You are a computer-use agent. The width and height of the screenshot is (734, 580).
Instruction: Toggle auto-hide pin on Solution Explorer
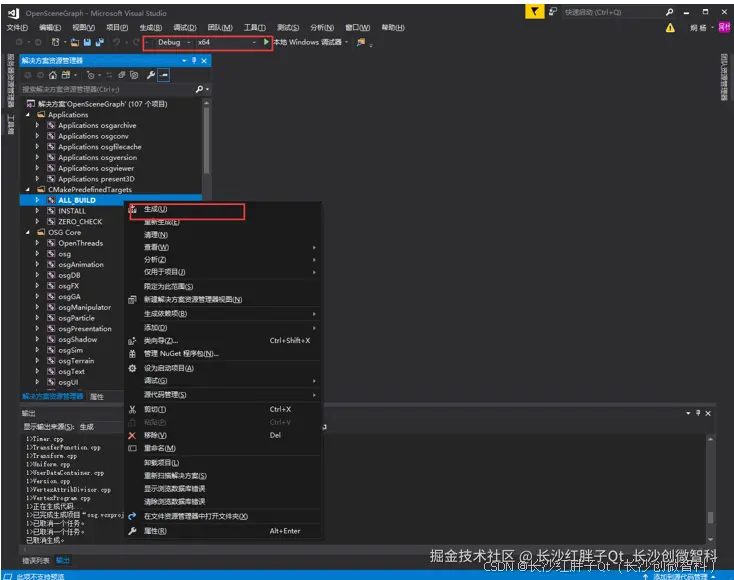click(194, 60)
